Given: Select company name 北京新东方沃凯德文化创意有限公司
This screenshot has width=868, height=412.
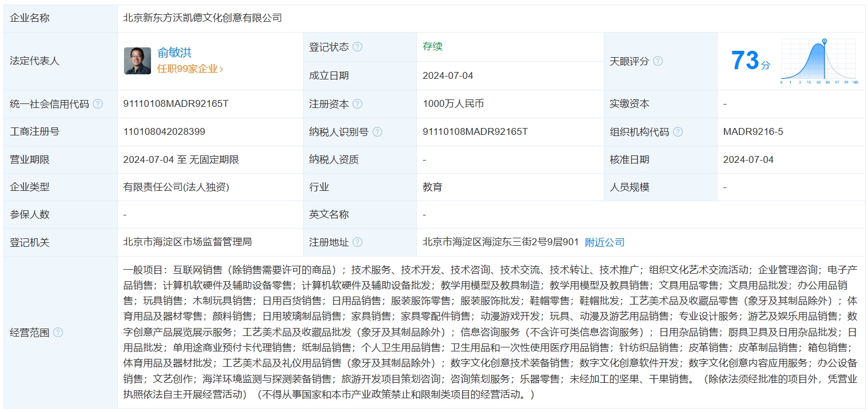Looking at the screenshot, I should pyautogui.click(x=202, y=18).
